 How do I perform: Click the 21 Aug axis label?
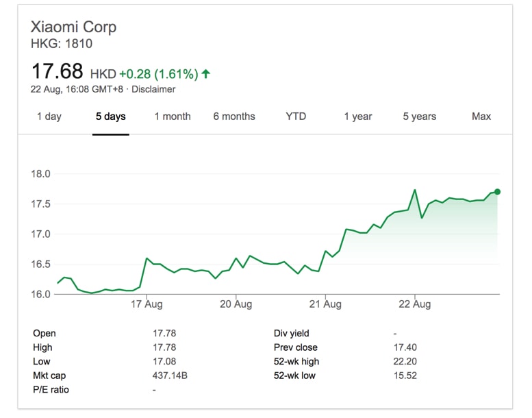[x=325, y=304]
